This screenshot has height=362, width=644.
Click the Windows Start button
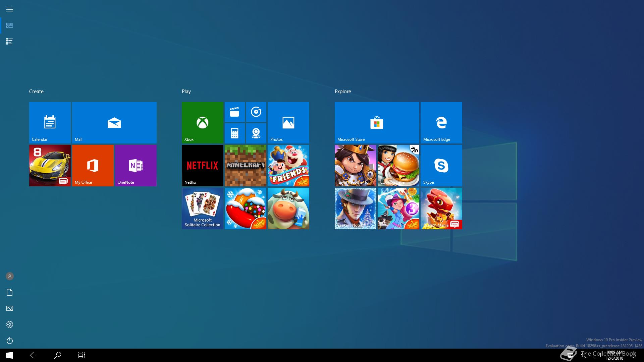pos(9,355)
